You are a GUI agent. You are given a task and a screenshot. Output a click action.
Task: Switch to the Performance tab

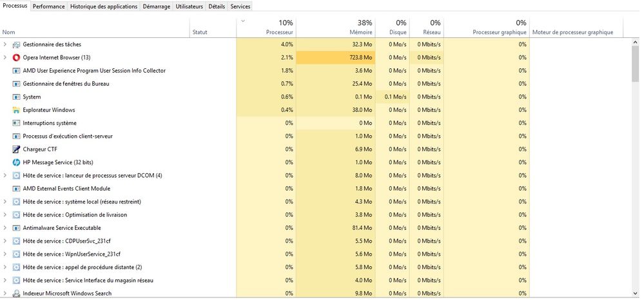click(x=48, y=6)
